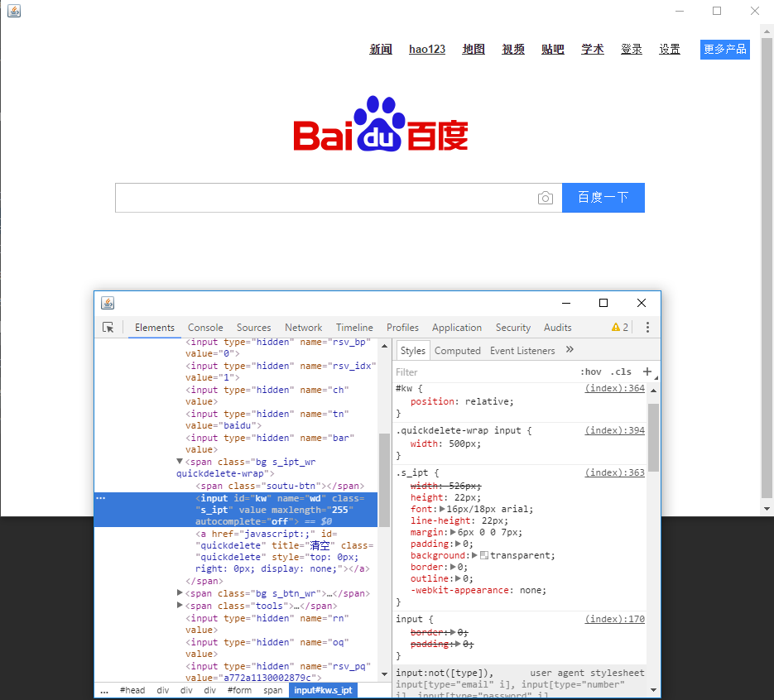Open the Network tab
774x700 pixels.
coord(304,328)
